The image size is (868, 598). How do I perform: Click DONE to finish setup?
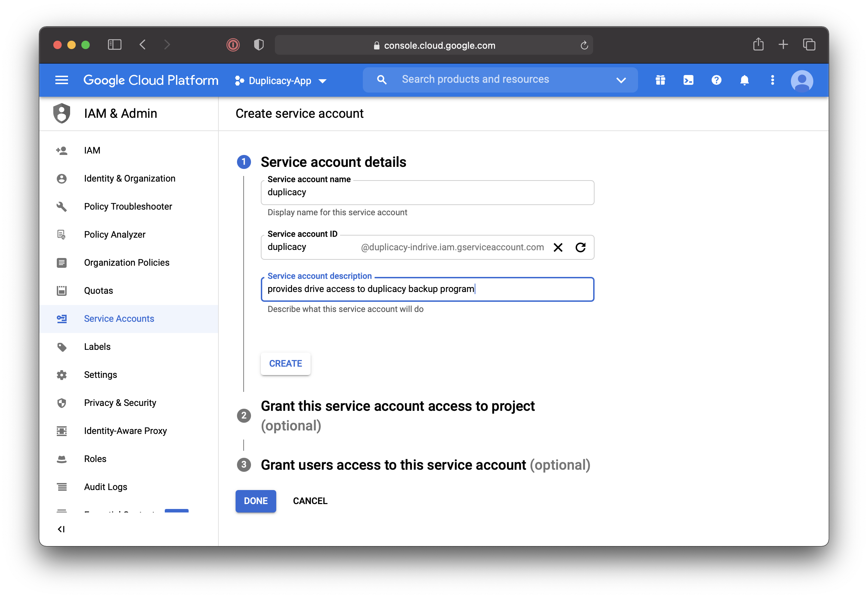[x=256, y=501]
